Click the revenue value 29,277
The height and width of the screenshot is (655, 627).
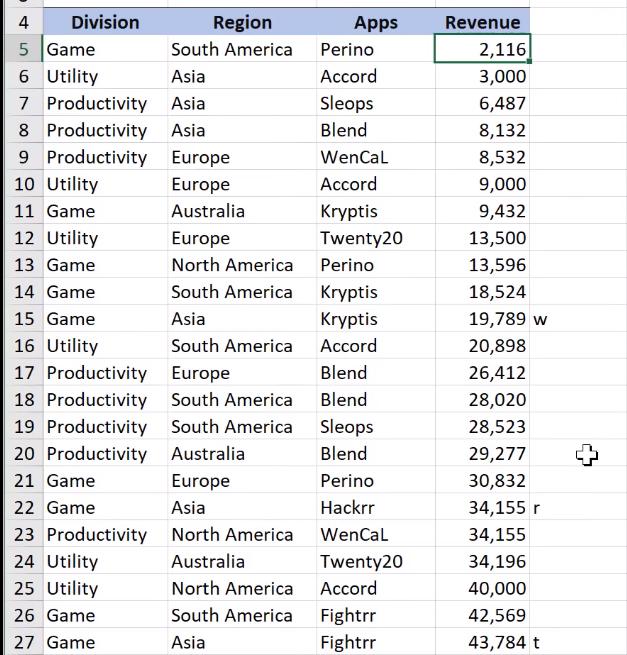pyautogui.click(x=482, y=454)
